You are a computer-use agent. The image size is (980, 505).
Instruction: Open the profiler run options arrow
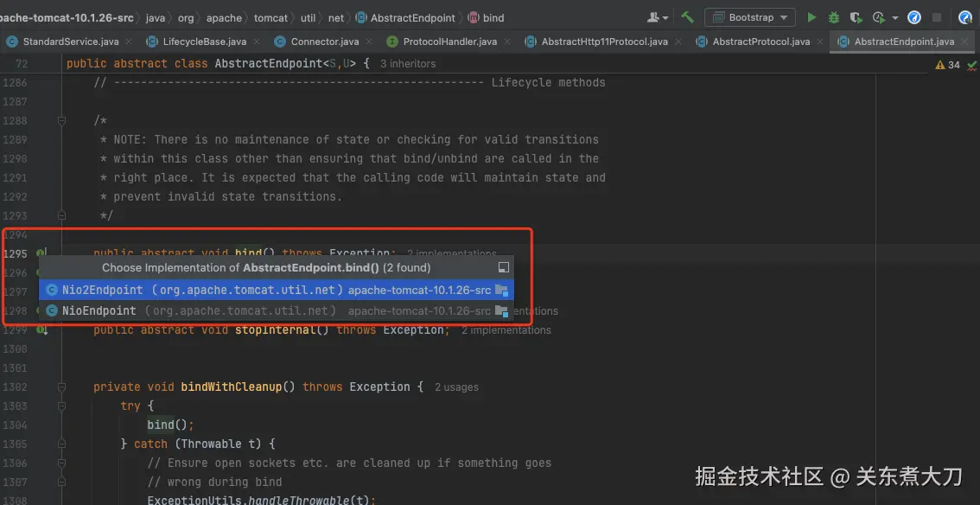(x=894, y=18)
